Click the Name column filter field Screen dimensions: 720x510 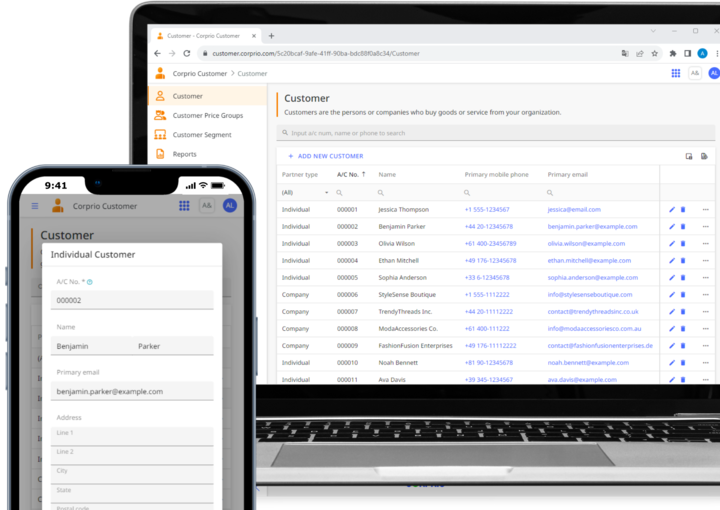[x=417, y=193]
